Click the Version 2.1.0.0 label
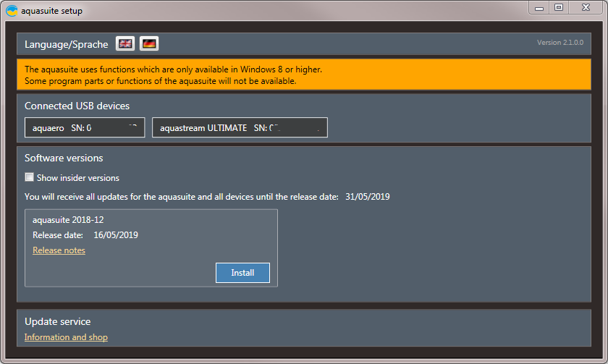608x364 pixels. (x=560, y=43)
